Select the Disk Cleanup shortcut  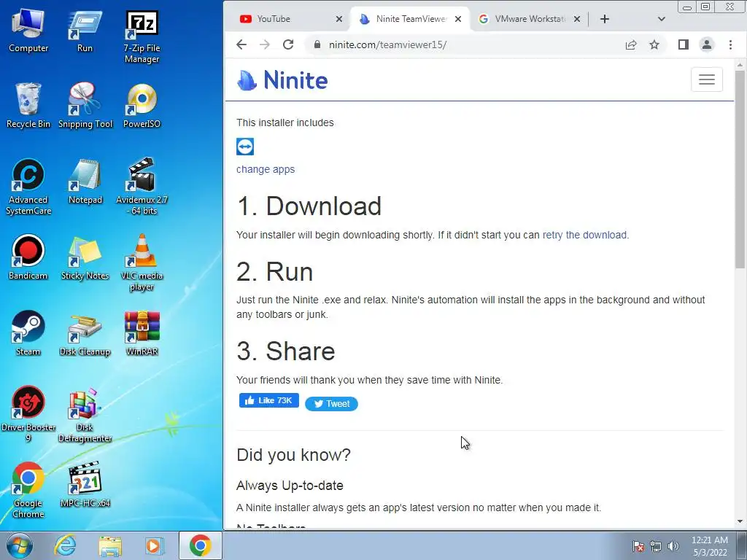pyautogui.click(x=85, y=333)
